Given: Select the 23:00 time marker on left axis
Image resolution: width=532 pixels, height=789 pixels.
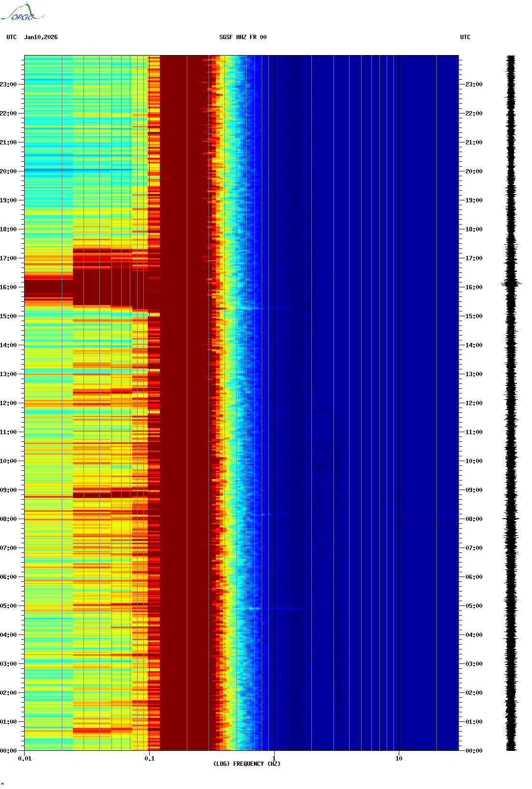Looking at the screenshot, I should click(x=8, y=85).
